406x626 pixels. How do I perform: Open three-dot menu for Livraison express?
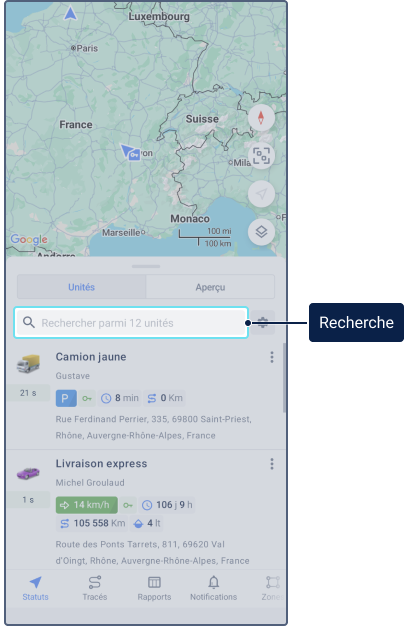click(x=272, y=464)
